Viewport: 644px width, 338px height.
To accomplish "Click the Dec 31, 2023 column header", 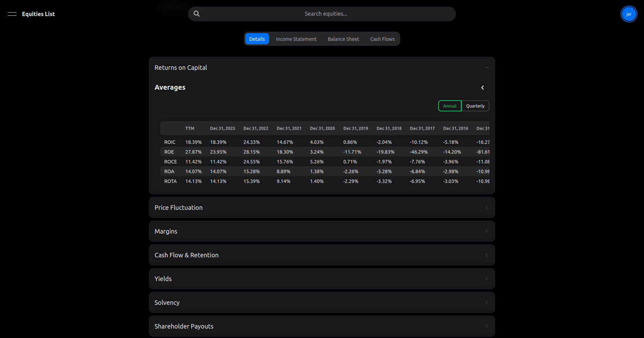I will point(222,128).
